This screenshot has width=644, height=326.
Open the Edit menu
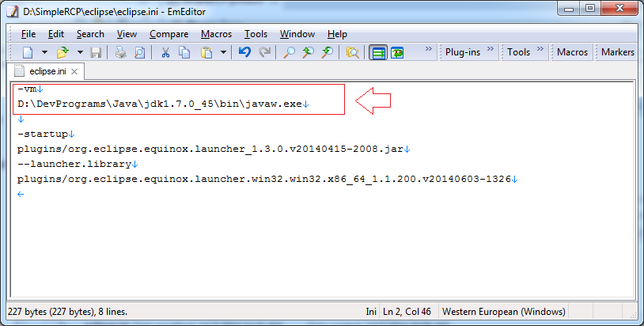pos(56,34)
